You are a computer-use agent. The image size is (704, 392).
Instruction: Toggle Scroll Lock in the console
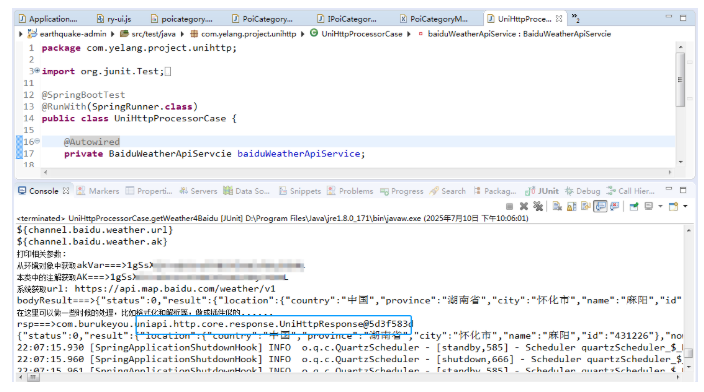pyautogui.click(x=572, y=207)
